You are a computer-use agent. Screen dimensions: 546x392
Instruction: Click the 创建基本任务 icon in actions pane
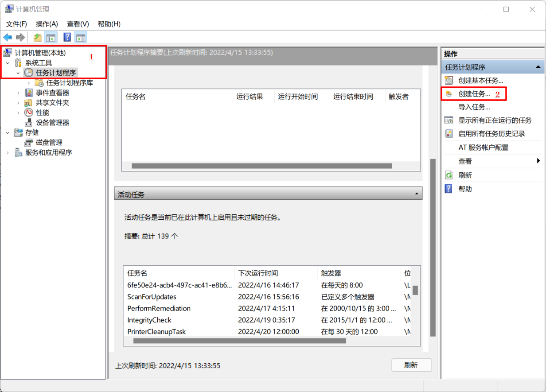click(449, 80)
